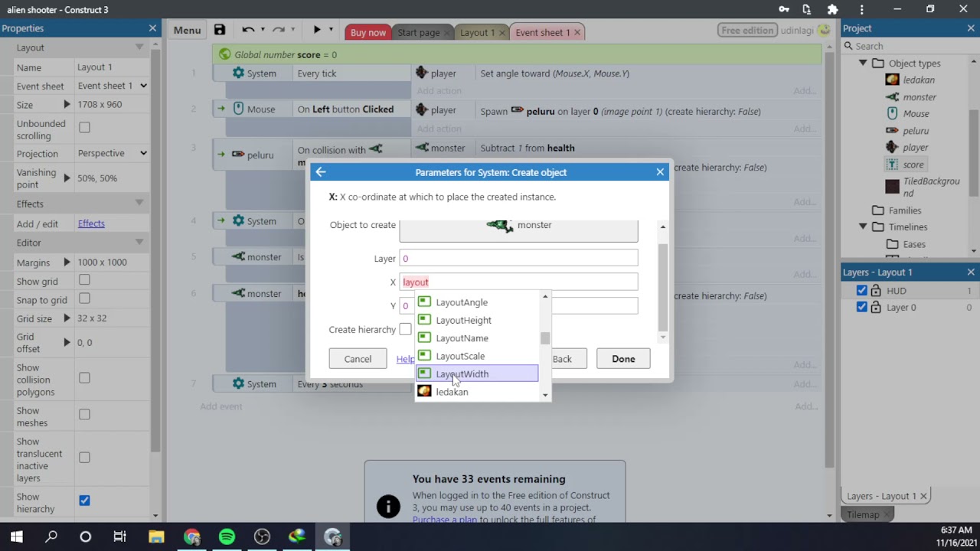The height and width of the screenshot is (551, 980).
Task: Switch to the Layout 1 tab
Action: tap(477, 32)
